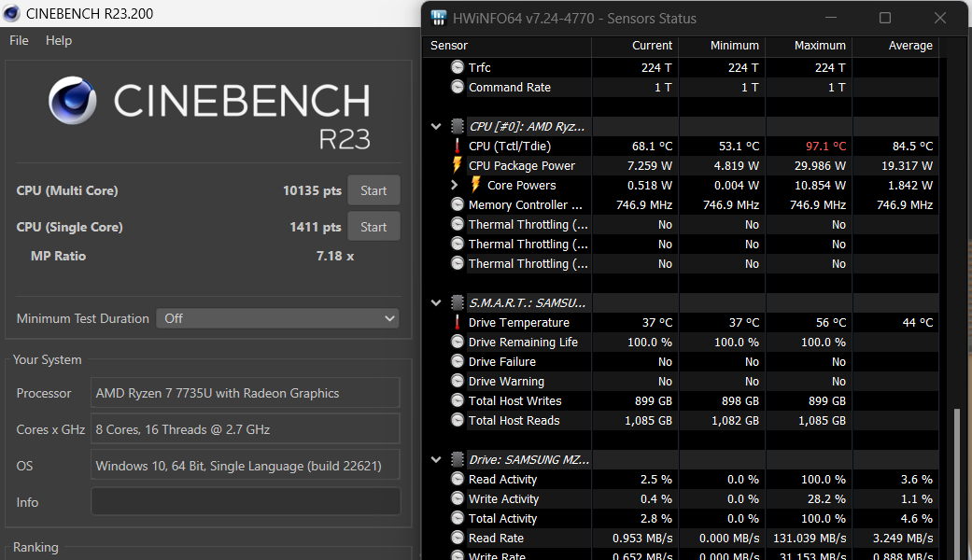Click the Drive Remaining Life sensor icon
Viewport: 972px width, 560px height.
458,342
